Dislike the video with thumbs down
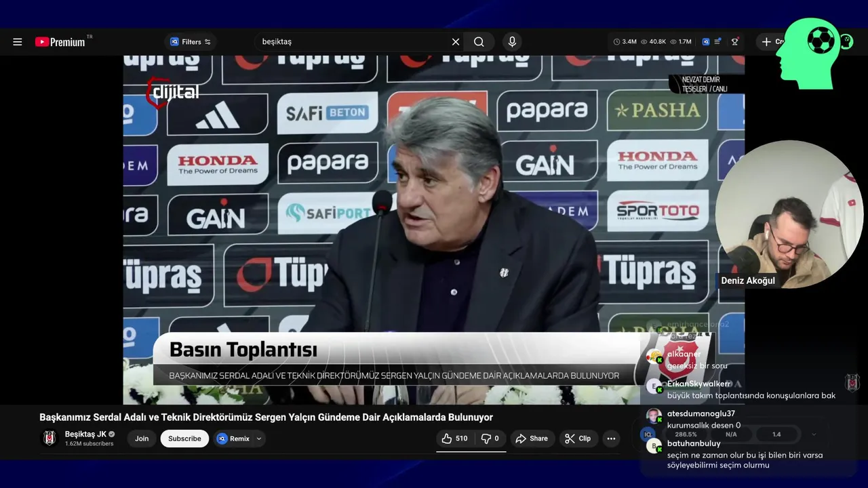The image size is (868, 488). coord(490,439)
